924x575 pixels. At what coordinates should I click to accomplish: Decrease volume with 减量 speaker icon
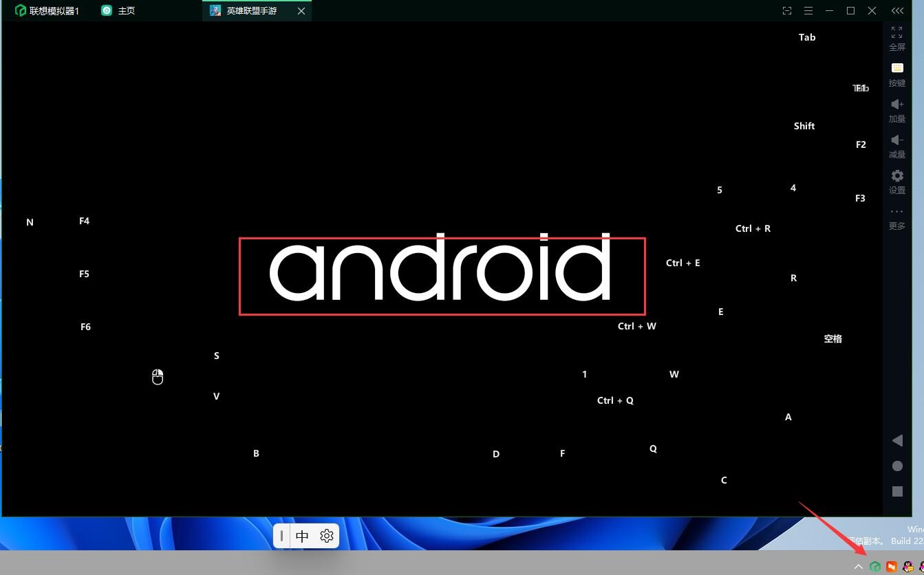tap(896, 146)
